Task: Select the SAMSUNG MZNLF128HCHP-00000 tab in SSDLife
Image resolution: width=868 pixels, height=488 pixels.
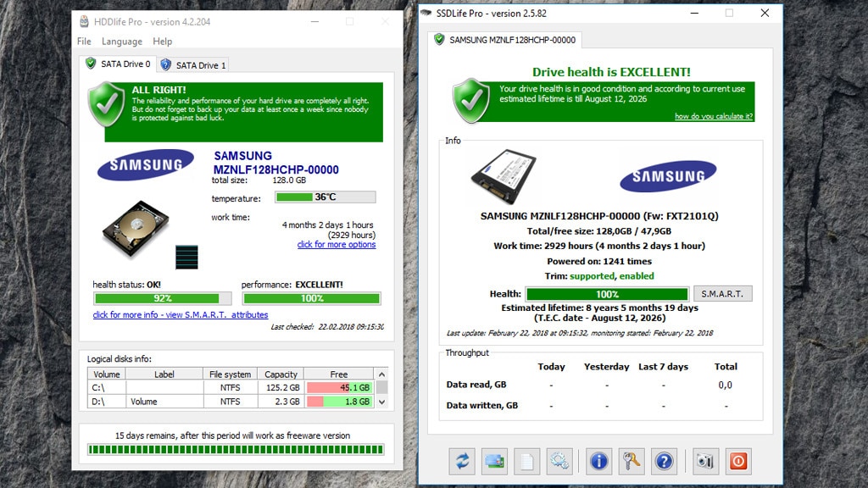Action: coord(505,40)
